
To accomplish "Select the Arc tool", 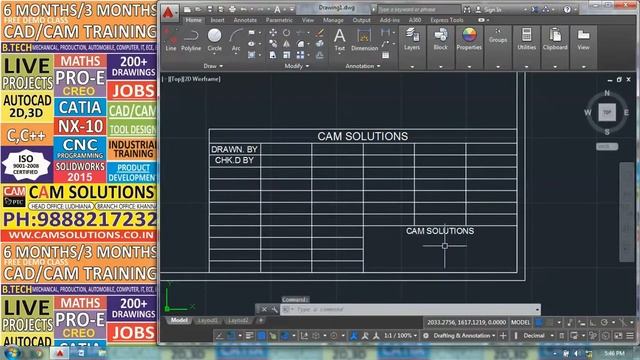I will (236, 40).
